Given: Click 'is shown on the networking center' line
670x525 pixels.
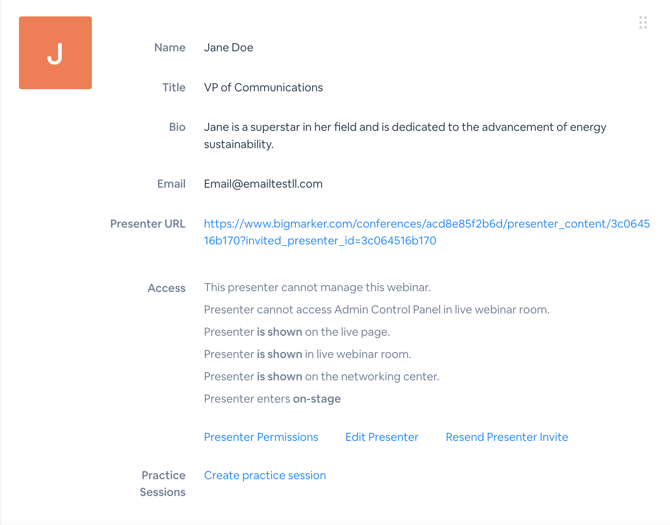Looking at the screenshot, I should coord(321,376).
